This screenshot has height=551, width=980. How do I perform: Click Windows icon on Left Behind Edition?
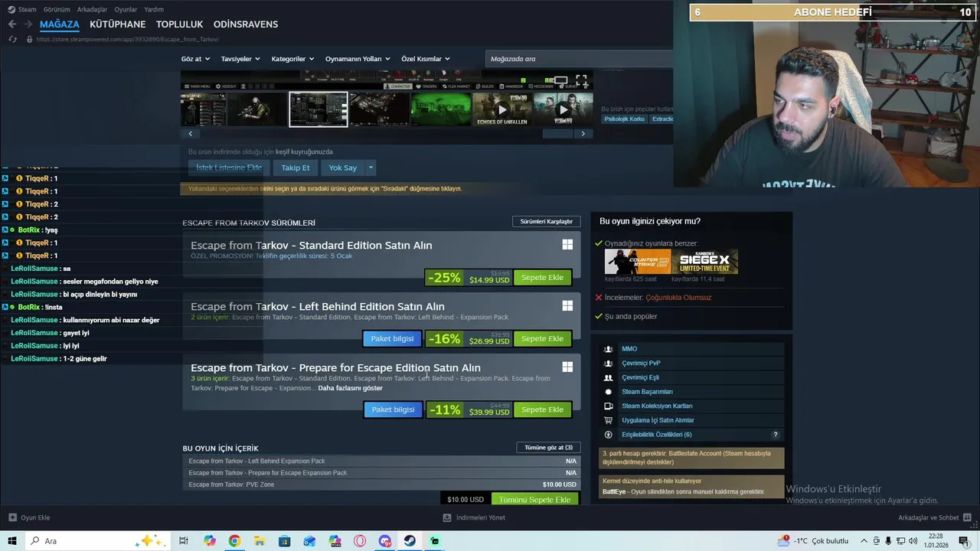pyautogui.click(x=567, y=306)
